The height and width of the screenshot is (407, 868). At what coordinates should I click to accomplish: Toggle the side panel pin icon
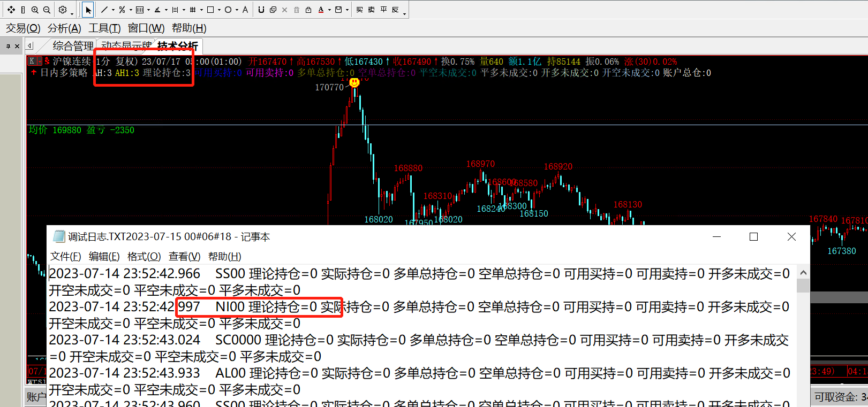[9, 46]
